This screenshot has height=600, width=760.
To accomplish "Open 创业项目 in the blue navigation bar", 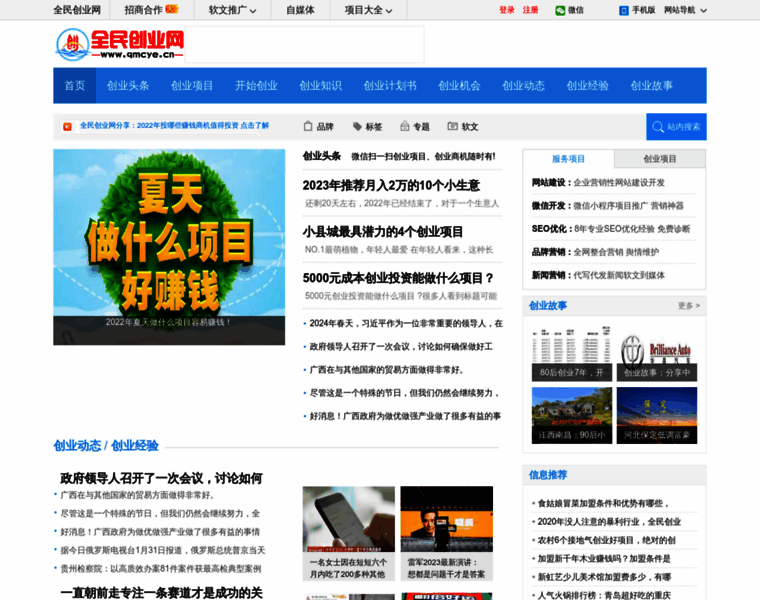I will point(192,86).
